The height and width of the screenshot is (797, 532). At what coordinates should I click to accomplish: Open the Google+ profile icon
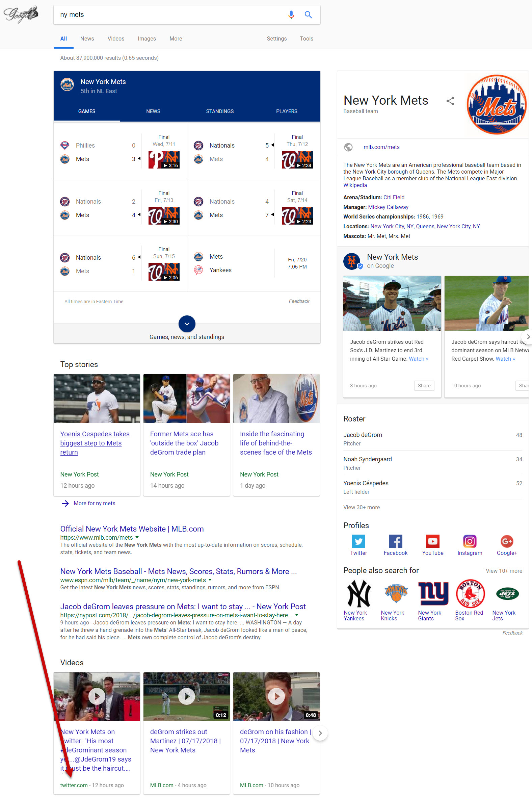[x=507, y=541]
